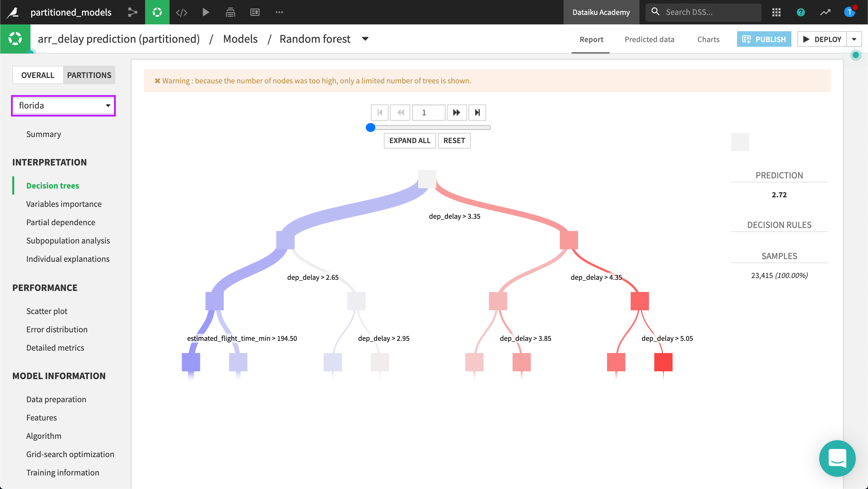Open the help question mark icon
868x489 pixels.
801,12
